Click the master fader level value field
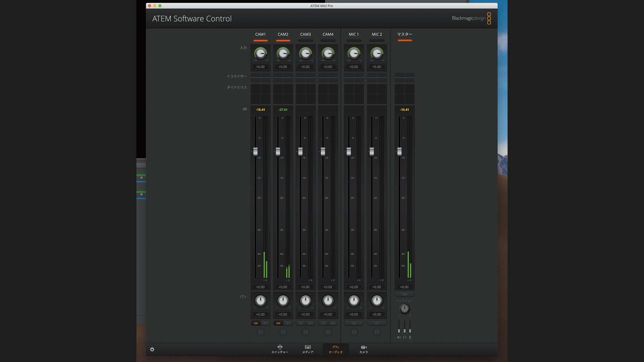Image resolution: width=644 pixels, height=362 pixels. (x=405, y=287)
